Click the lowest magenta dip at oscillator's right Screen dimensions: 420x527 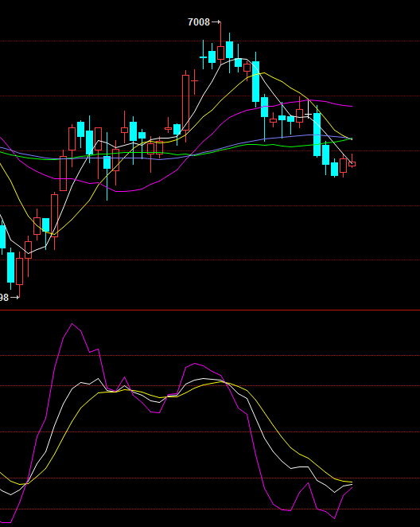pos(334,518)
